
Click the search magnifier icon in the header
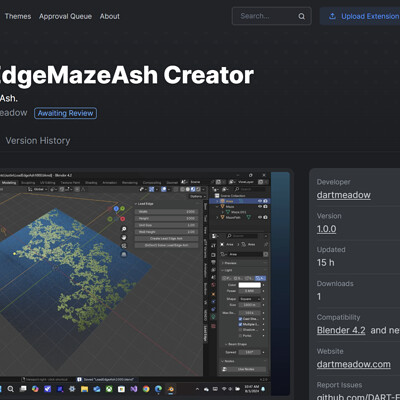(x=301, y=16)
